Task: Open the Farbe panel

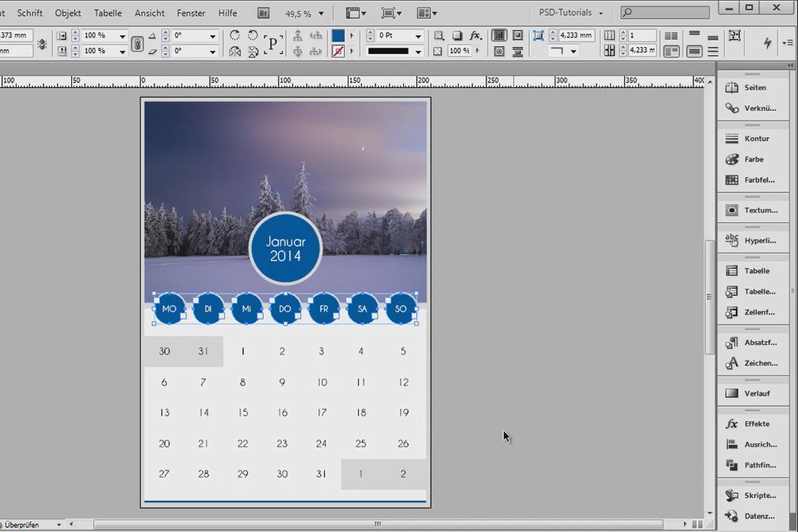Action: click(x=751, y=160)
